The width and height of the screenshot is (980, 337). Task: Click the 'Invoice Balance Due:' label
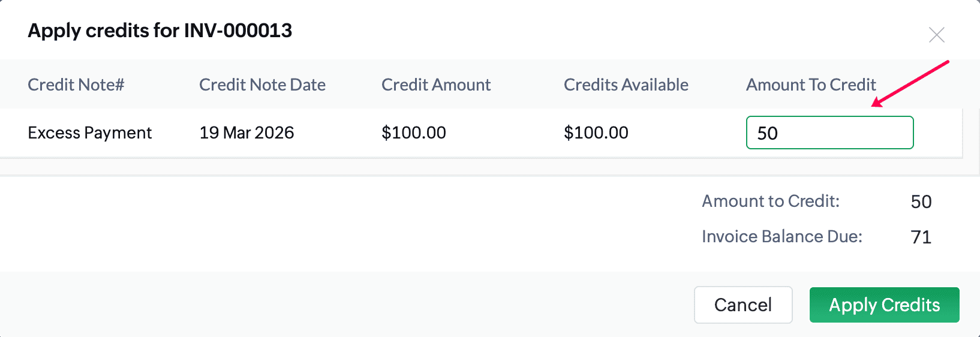click(781, 236)
